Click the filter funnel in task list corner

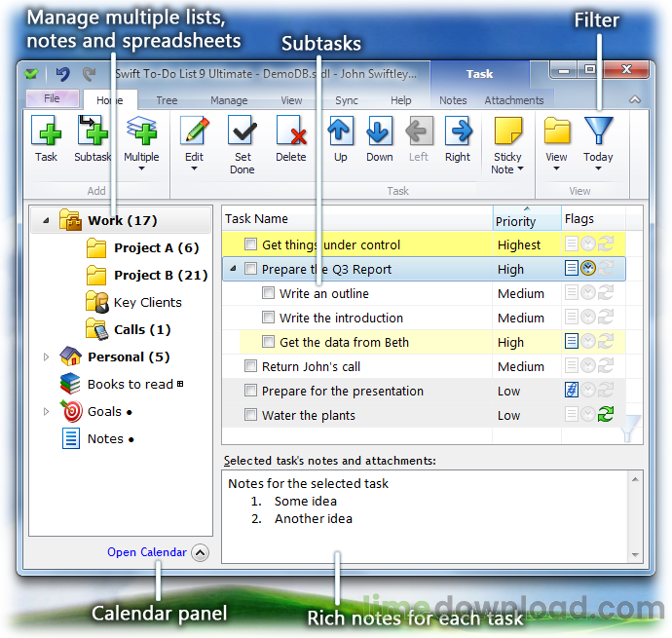click(x=630, y=429)
